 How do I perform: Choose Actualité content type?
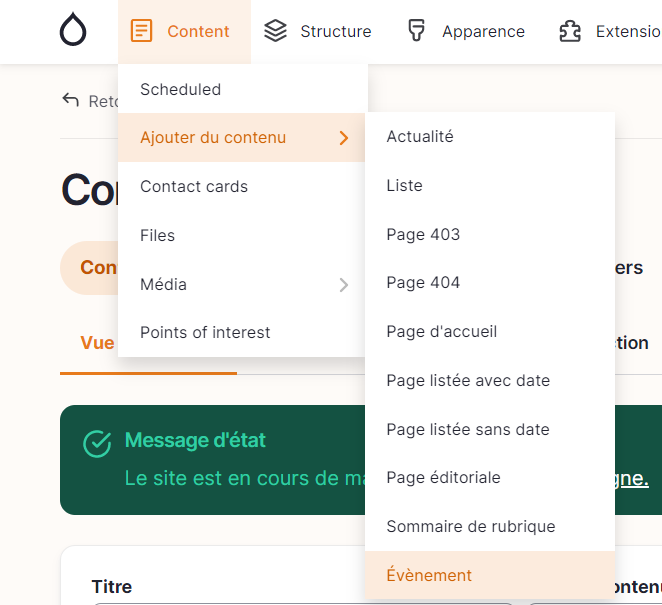[x=420, y=137]
